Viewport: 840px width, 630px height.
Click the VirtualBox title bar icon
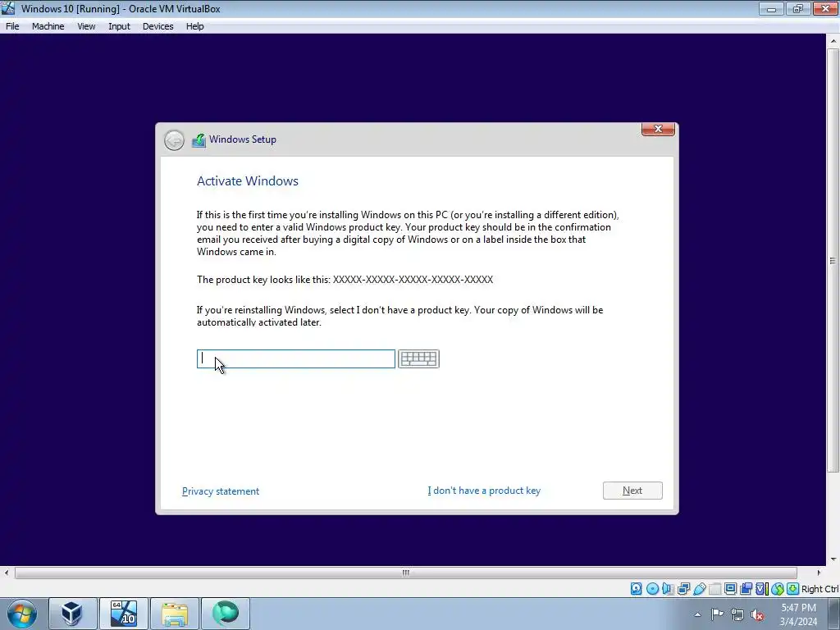pyautogui.click(x=8, y=8)
